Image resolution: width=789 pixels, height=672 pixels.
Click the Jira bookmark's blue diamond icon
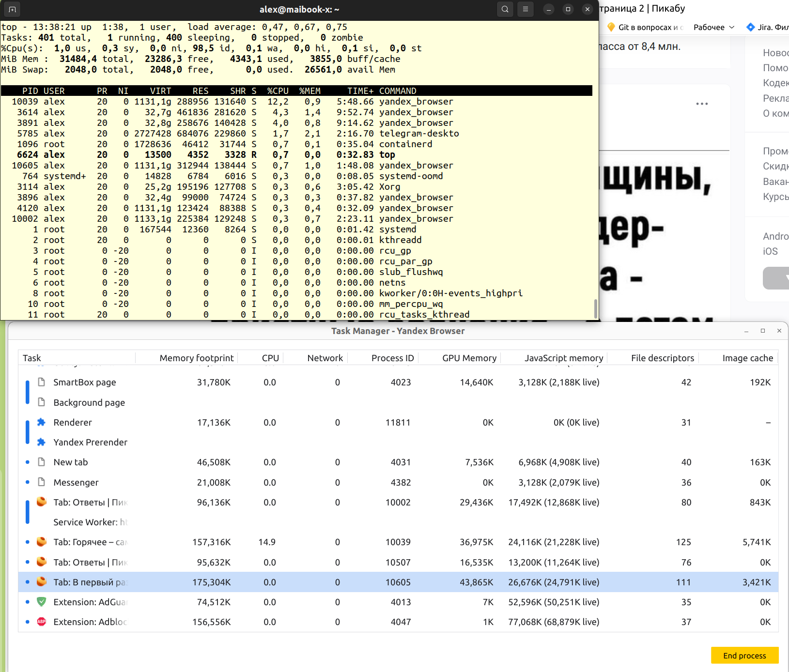(x=751, y=27)
